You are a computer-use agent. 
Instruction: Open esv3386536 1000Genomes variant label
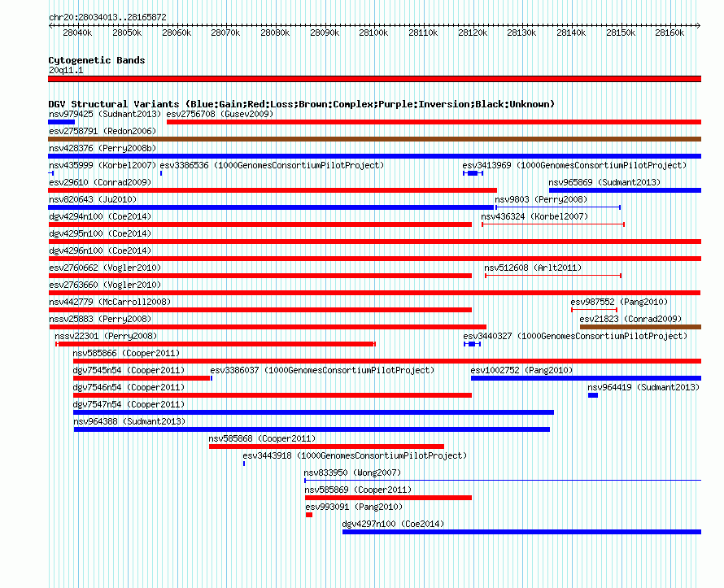272,165
